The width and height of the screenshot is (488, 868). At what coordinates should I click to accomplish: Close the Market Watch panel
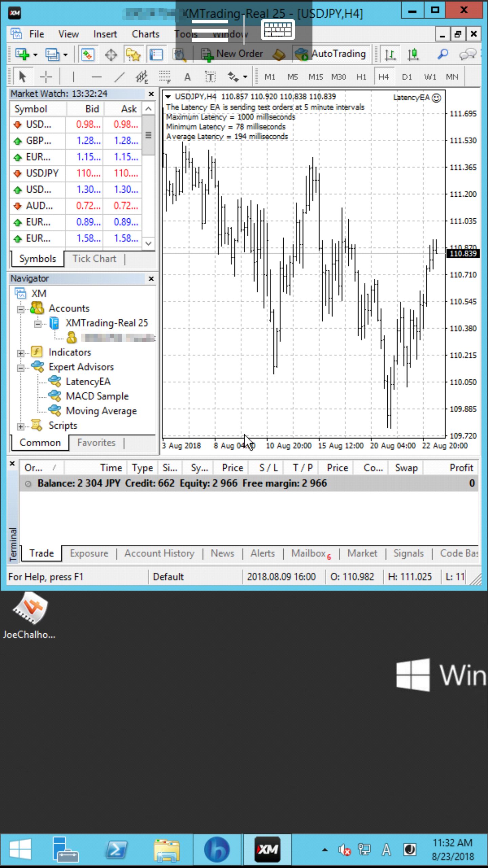pyautogui.click(x=151, y=94)
